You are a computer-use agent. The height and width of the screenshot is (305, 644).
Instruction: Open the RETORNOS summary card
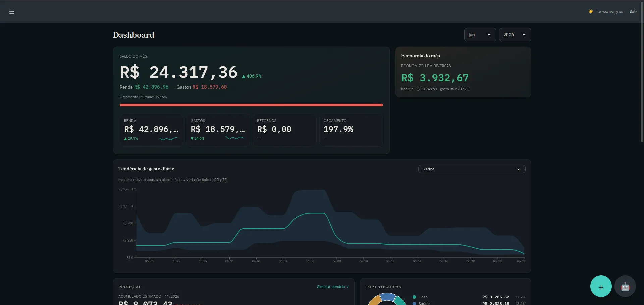point(284,130)
